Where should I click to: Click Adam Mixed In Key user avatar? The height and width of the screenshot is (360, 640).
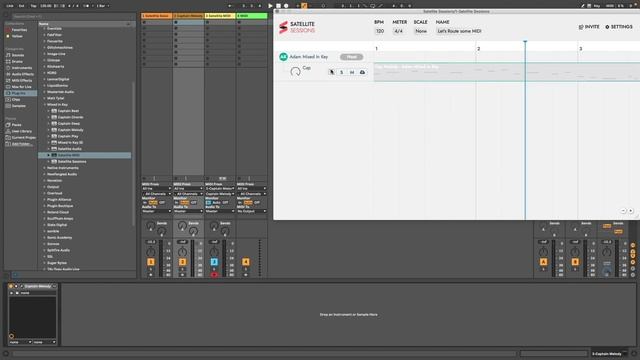[283, 57]
